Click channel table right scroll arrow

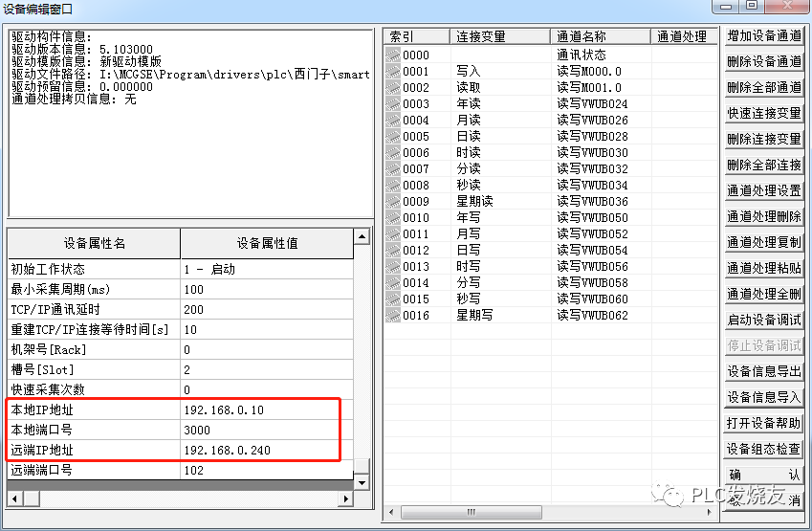[710, 513]
